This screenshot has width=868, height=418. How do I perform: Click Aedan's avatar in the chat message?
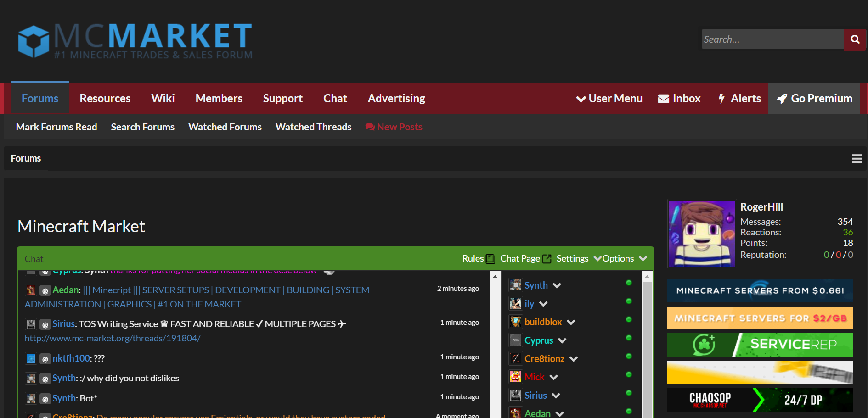click(31, 290)
